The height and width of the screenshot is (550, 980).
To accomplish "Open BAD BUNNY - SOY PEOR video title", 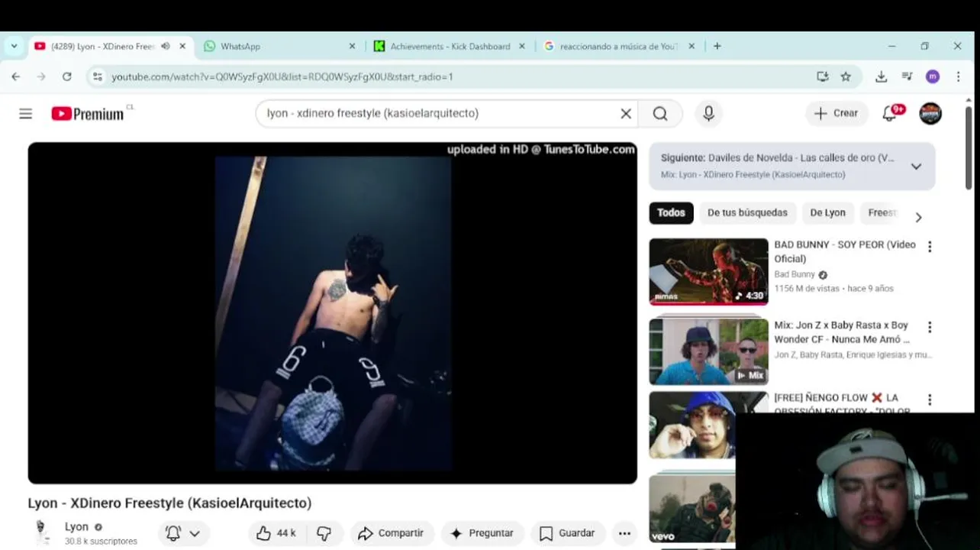I will (x=845, y=251).
